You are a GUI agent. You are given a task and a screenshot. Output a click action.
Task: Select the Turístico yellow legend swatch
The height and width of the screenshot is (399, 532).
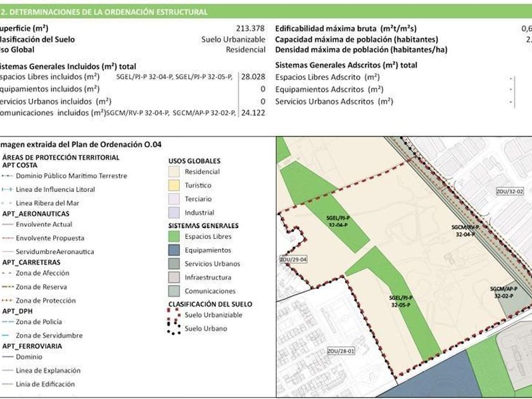point(174,186)
